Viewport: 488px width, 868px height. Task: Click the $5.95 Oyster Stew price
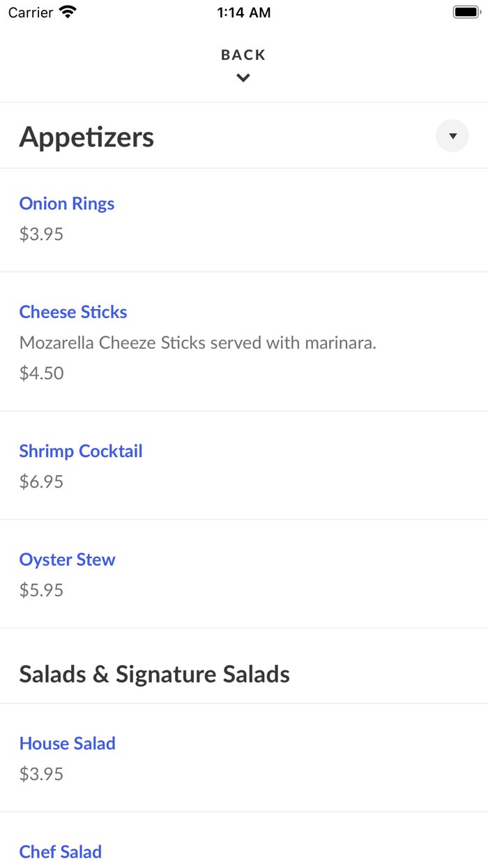pos(41,590)
